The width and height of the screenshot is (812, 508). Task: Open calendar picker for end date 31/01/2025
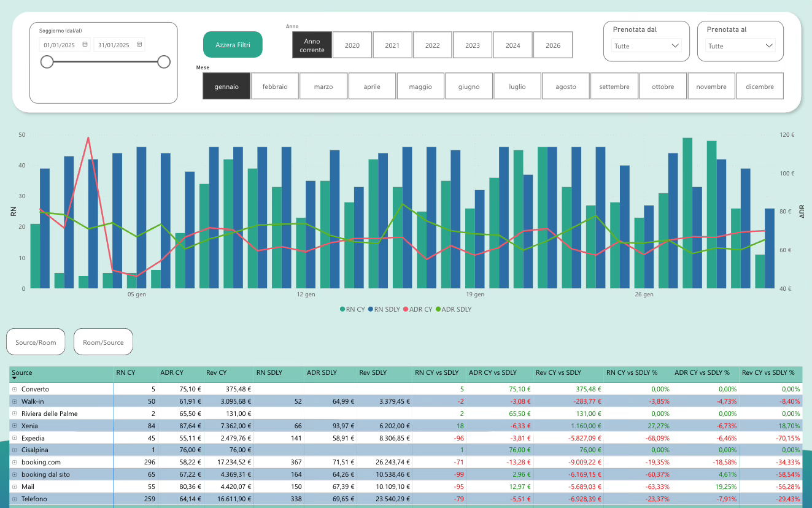click(139, 45)
